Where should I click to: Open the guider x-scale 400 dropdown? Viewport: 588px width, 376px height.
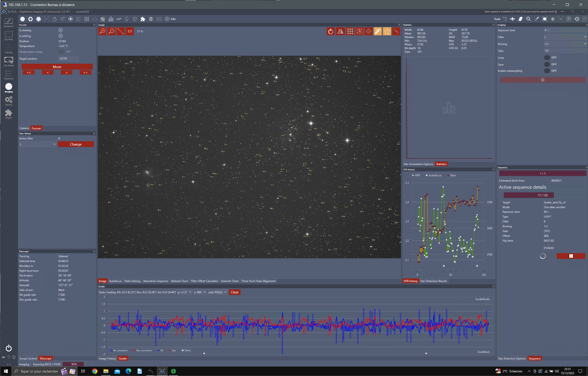tap(200, 292)
